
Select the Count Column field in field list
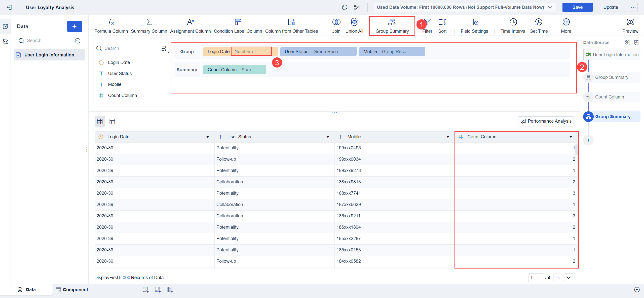coord(122,95)
